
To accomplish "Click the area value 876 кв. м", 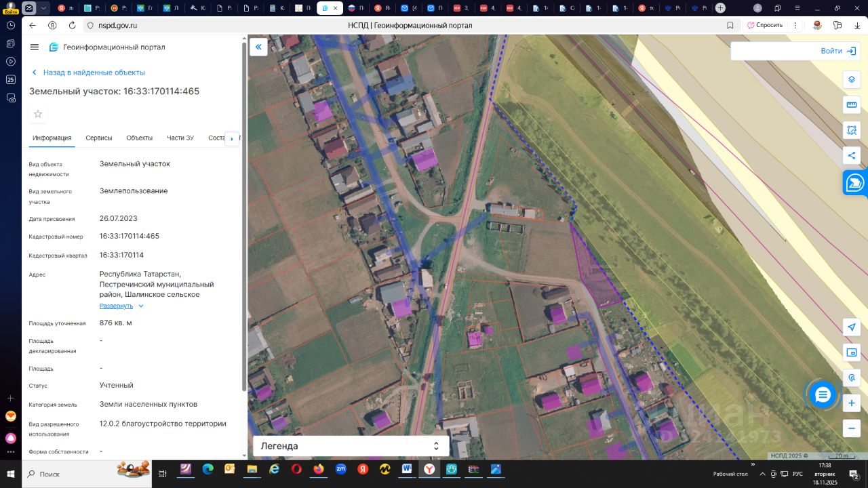I will tap(116, 323).
